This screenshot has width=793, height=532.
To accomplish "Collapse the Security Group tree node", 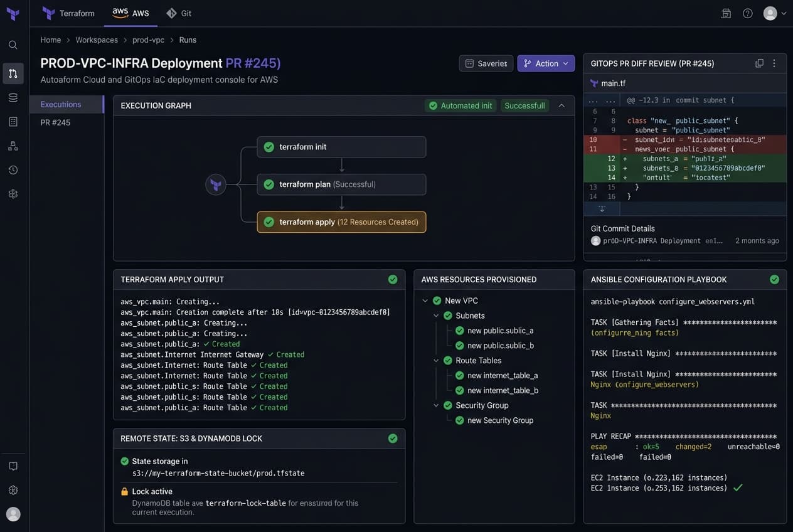I will pos(437,405).
